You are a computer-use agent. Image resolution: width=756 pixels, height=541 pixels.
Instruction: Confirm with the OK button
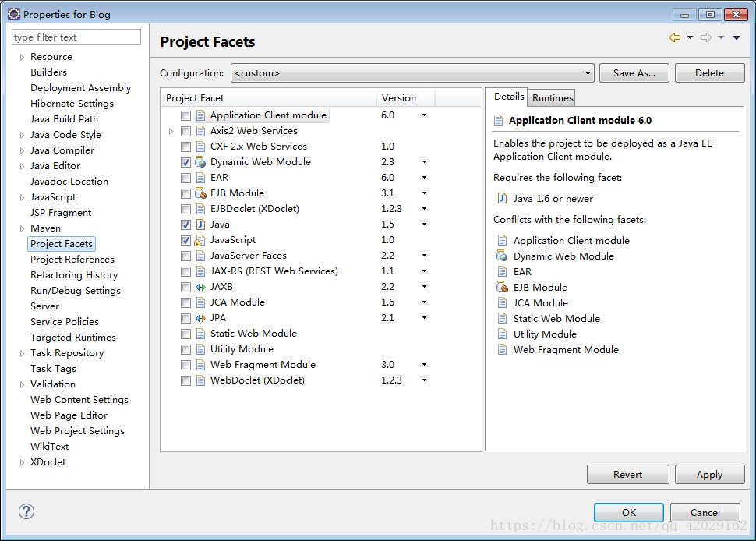[629, 513]
